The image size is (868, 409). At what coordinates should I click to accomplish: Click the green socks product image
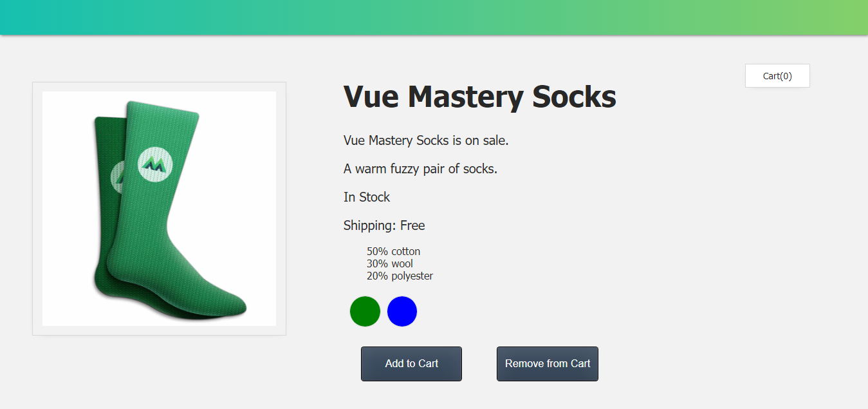click(159, 209)
